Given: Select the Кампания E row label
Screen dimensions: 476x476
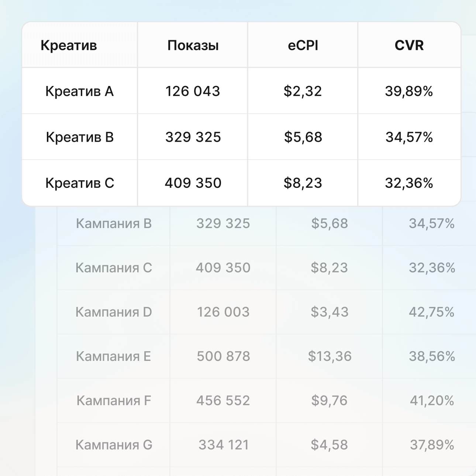Looking at the screenshot, I should (114, 356).
